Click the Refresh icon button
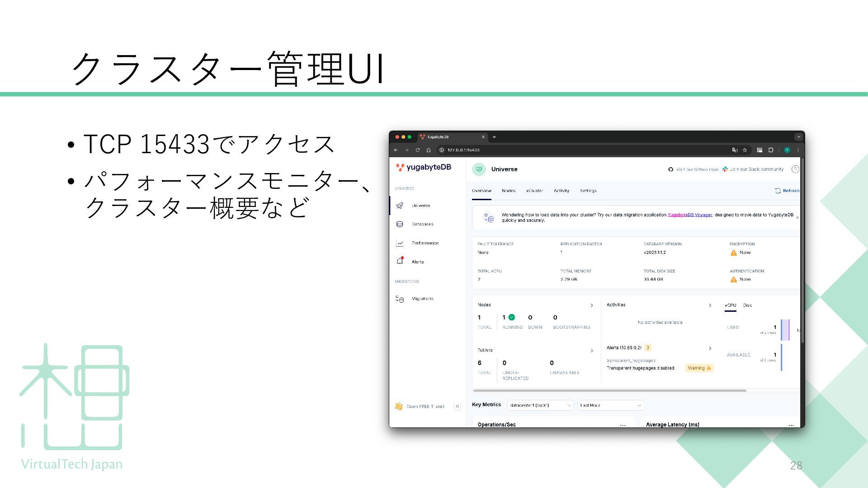 point(778,191)
